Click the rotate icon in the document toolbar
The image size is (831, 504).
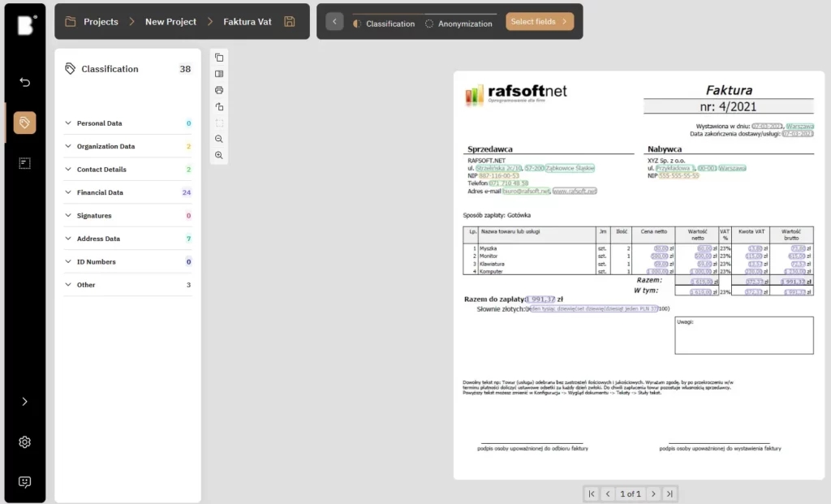point(219,106)
